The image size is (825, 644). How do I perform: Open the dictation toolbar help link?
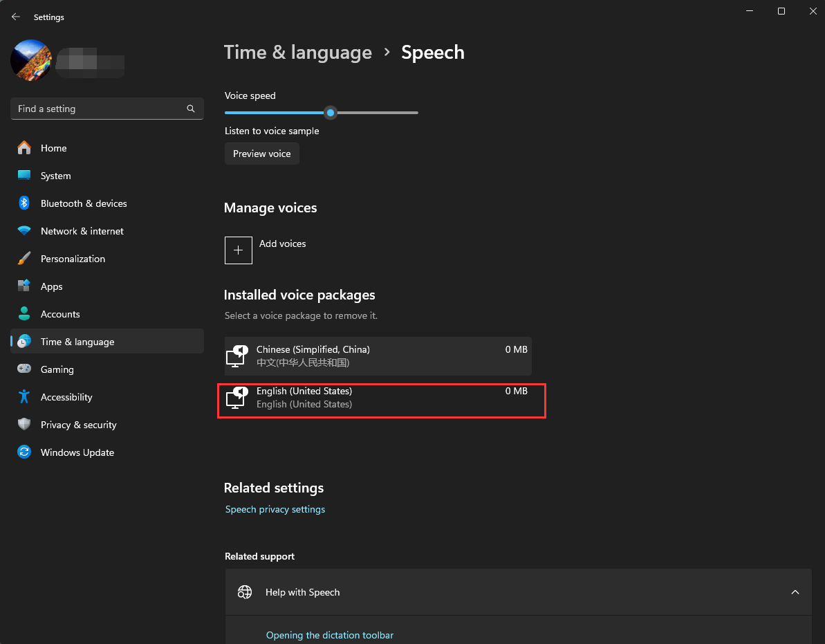(330, 635)
